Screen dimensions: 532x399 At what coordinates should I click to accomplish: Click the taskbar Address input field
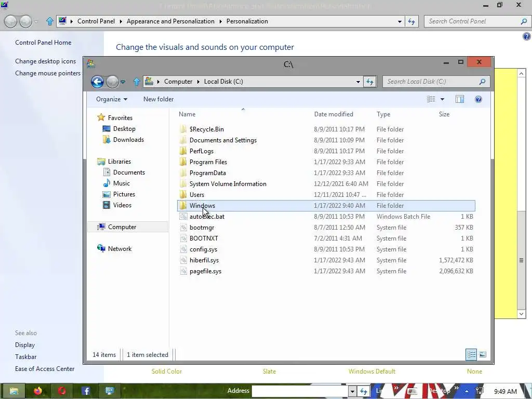tap(300, 391)
